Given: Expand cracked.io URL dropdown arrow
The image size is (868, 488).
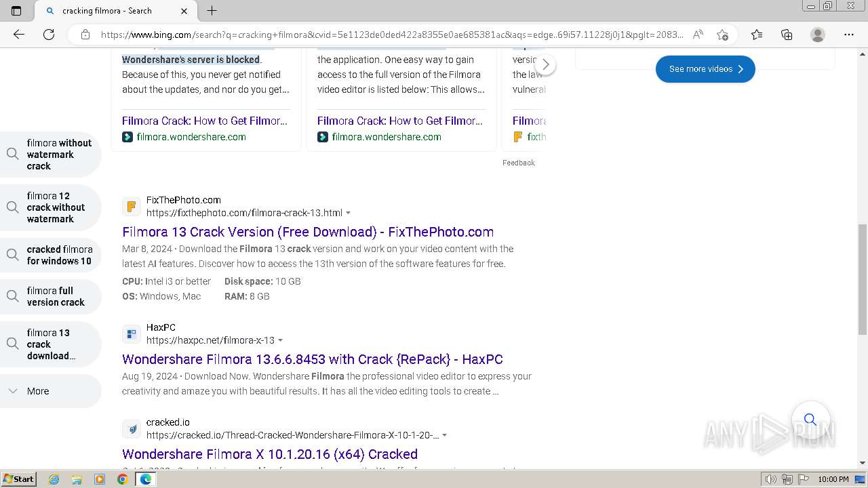Looking at the screenshot, I should (445, 435).
